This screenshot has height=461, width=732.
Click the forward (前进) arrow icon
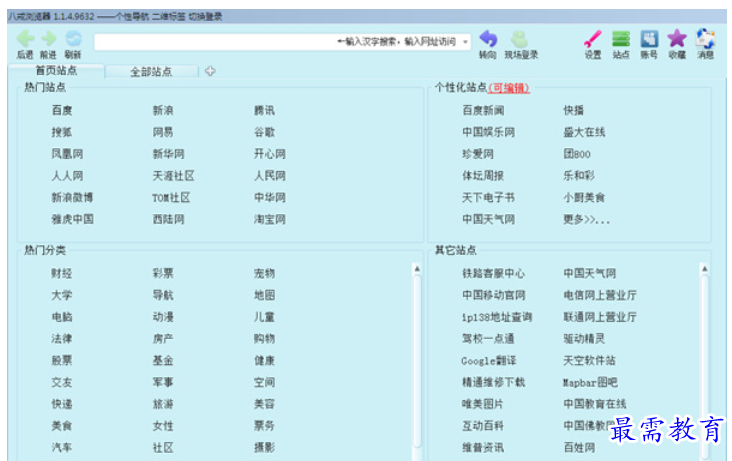[49, 38]
